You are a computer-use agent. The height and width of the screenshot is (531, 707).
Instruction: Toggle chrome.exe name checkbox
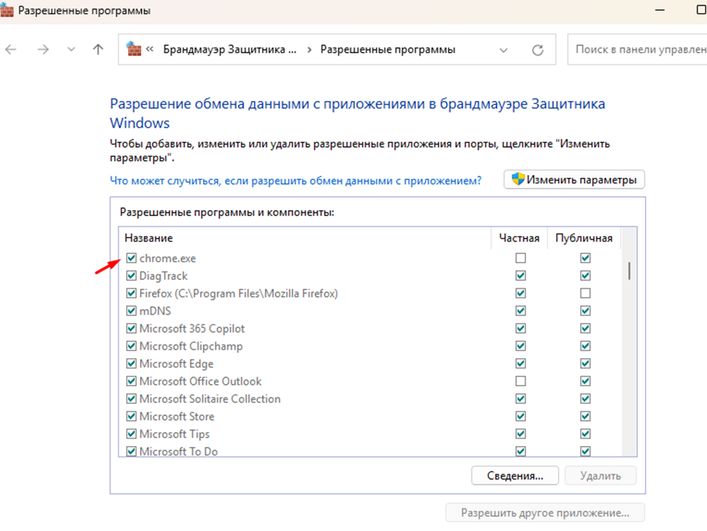coord(131,258)
